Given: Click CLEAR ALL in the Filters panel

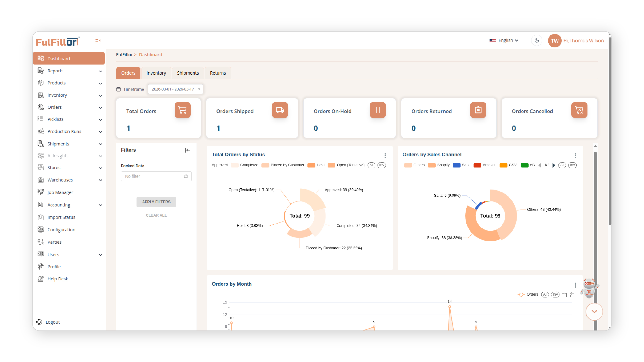Looking at the screenshot, I should [x=156, y=215].
